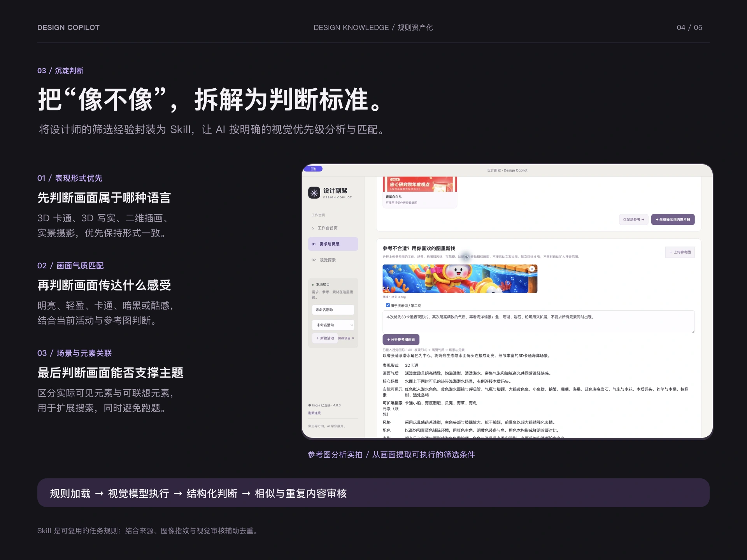747x560 pixels.
Task: Click the prompt text area about 3D卡通
Action: click(538, 322)
